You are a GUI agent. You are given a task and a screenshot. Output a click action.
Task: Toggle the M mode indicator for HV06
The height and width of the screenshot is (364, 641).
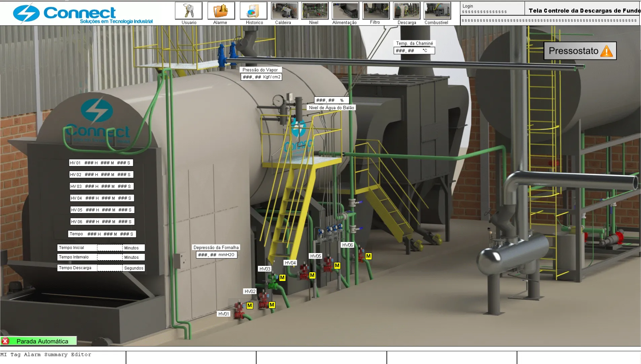point(368,256)
